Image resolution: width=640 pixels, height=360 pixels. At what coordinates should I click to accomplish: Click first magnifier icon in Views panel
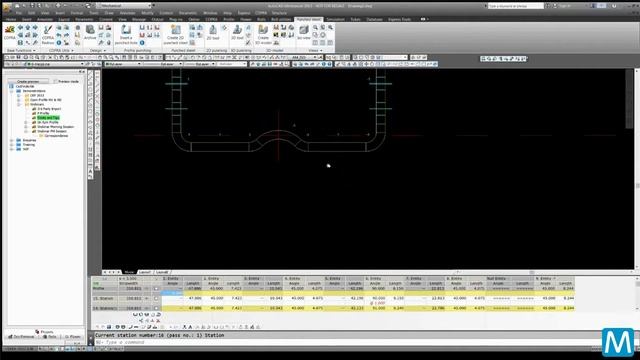click(x=315, y=27)
